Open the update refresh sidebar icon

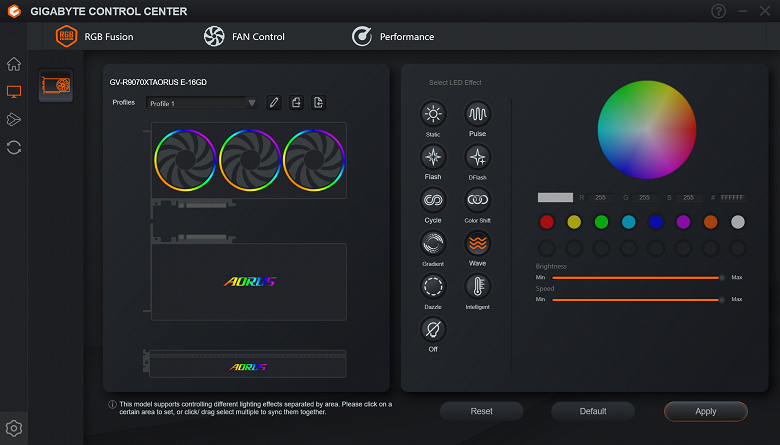coord(14,147)
